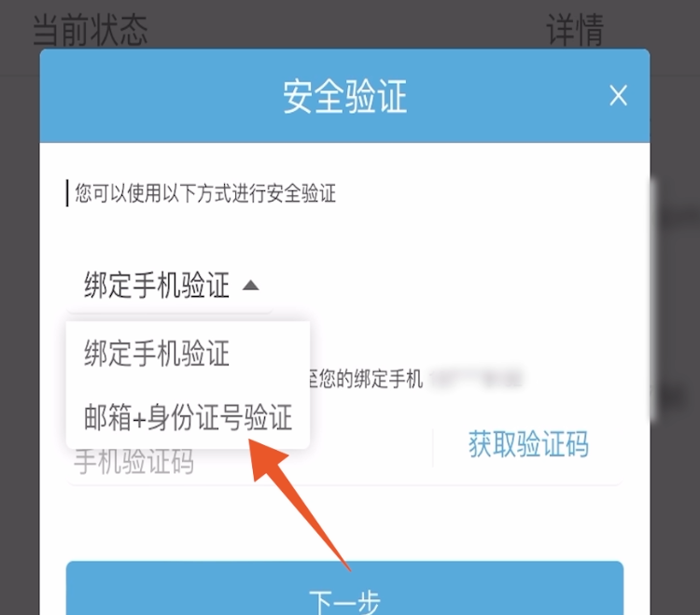
Task: Click the 安全验证 dialog title text
Action: (344, 96)
